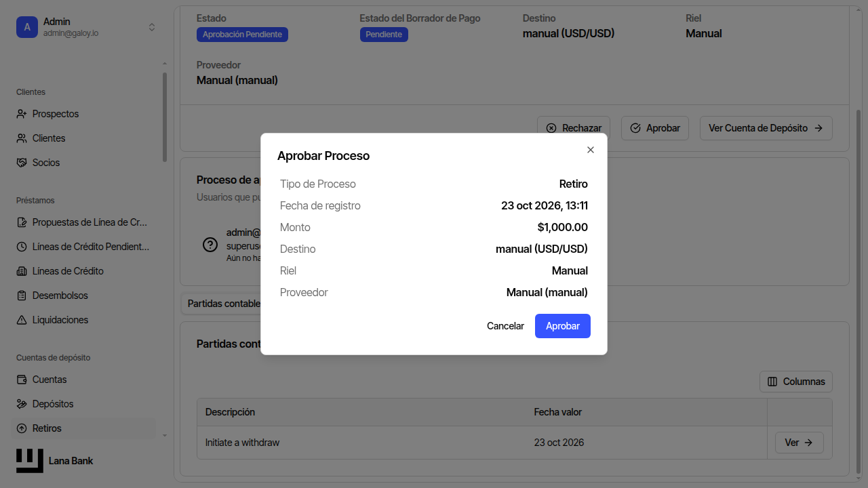
Task: Open Ver for Initiate a withdraw row
Action: 800,443
